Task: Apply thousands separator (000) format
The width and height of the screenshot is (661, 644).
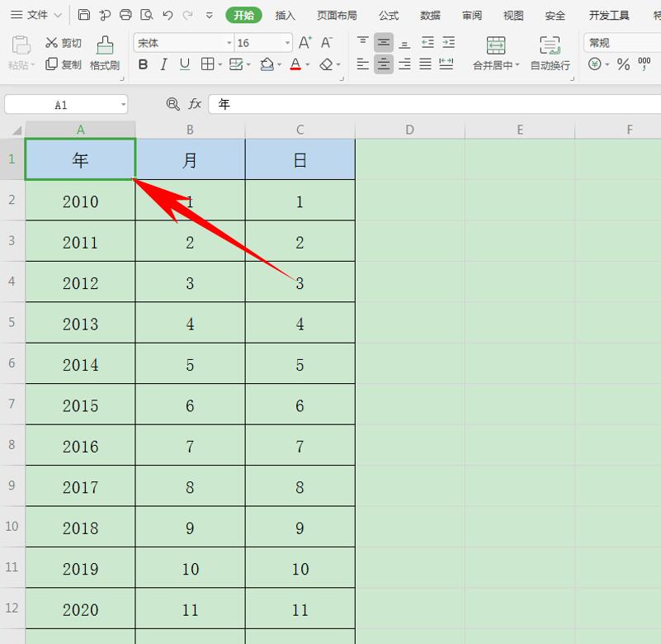Action: click(644, 64)
